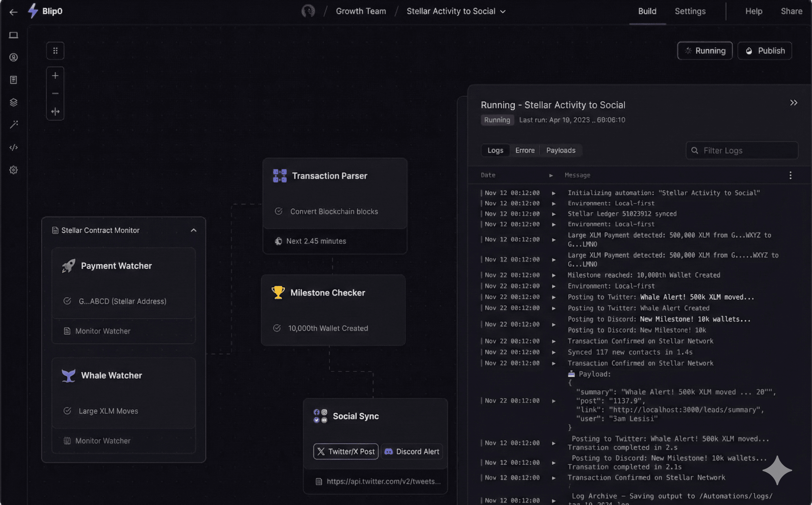The width and height of the screenshot is (812, 505).
Task: Click the Twitter/X Post button on Social Sync
Action: pyautogui.click(x=345, y=451)
